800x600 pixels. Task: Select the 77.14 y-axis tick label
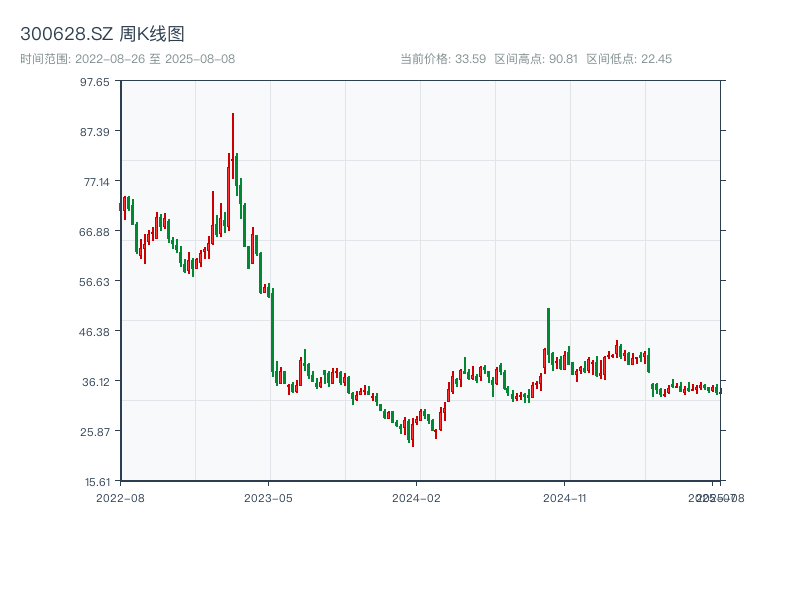(95, 181)
